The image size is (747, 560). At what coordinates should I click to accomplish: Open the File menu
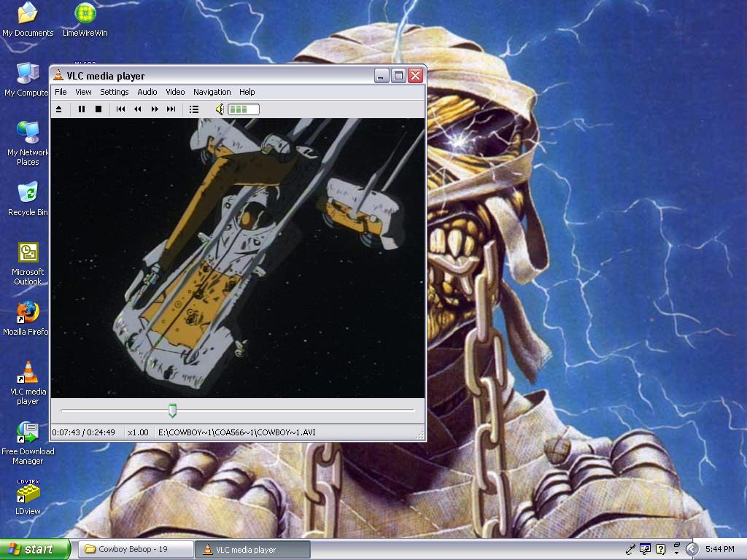tap(61, 92)
